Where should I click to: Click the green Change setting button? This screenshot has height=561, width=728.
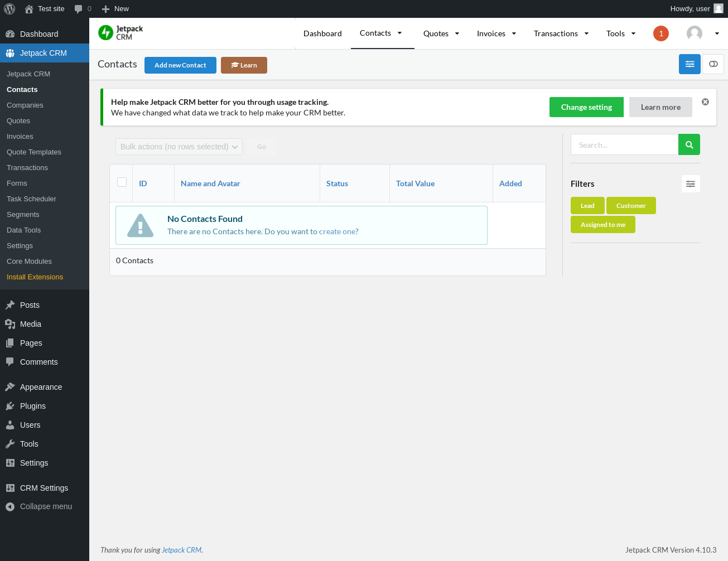(586, 107)
